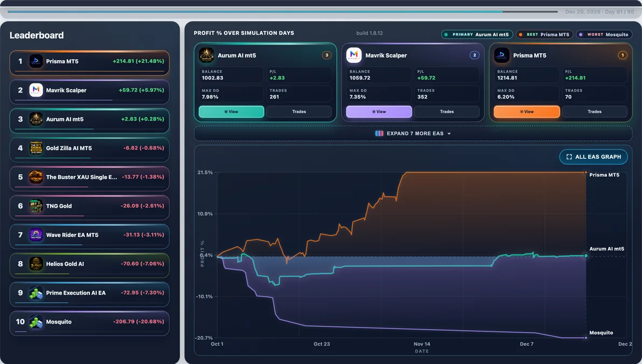Click the simulation day progress bar
This screenshot has width=642, height=364.
pos(283,11)
